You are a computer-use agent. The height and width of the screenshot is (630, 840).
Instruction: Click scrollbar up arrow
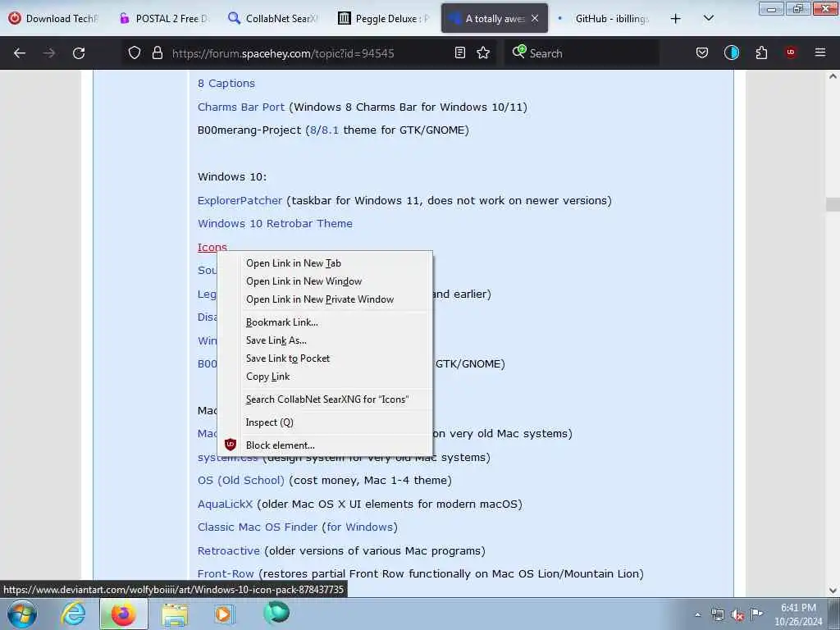tap(833, 76)
